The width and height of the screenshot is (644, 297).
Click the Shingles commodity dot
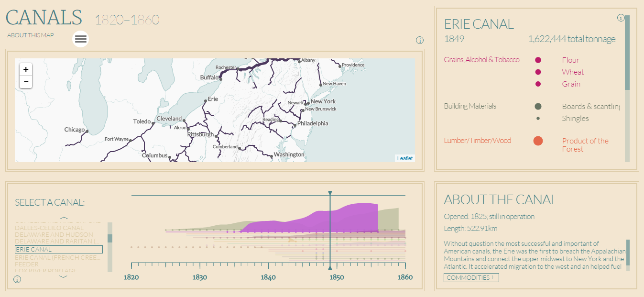coord(538,118)
